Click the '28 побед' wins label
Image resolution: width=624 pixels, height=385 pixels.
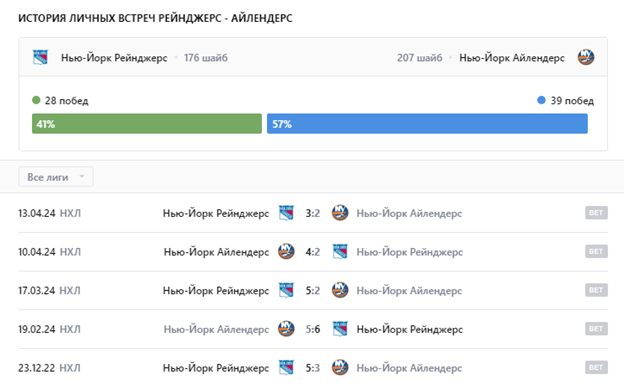[66, 101]
